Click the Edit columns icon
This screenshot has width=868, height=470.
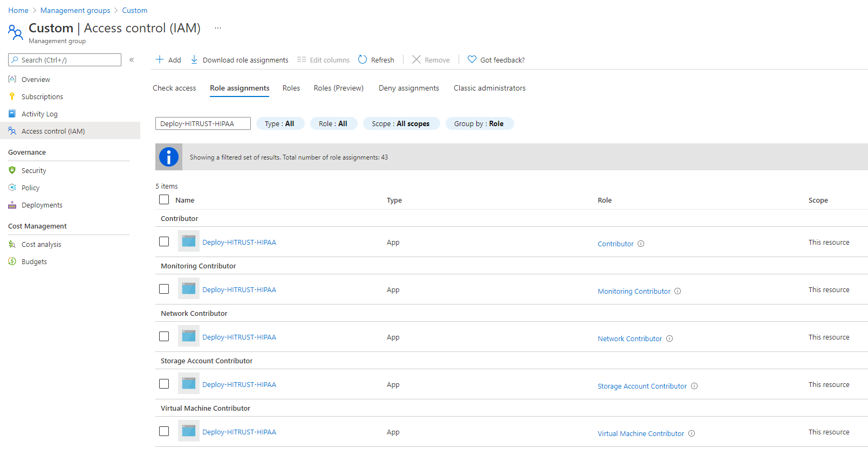[302, 59]
